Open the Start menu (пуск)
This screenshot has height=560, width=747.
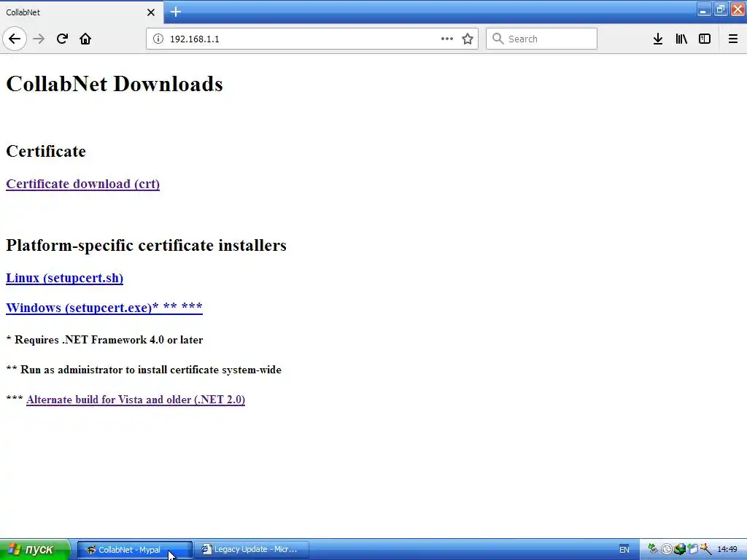point(34,549)
